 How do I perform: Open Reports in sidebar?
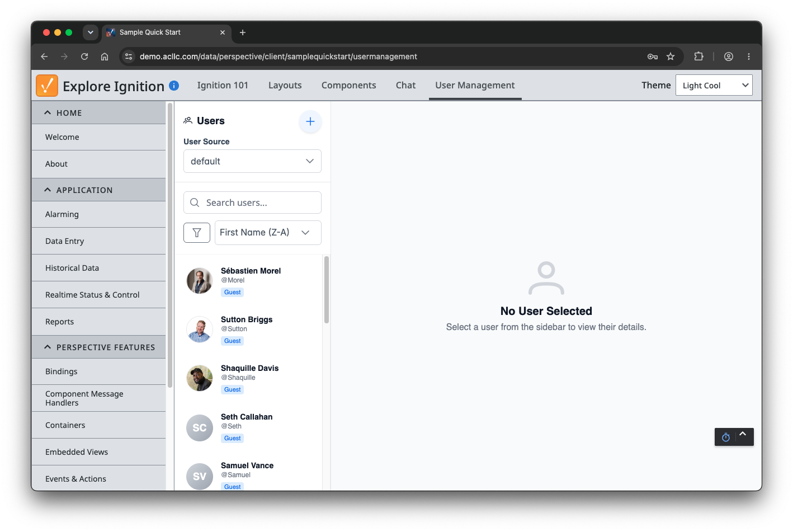(98, 322)
